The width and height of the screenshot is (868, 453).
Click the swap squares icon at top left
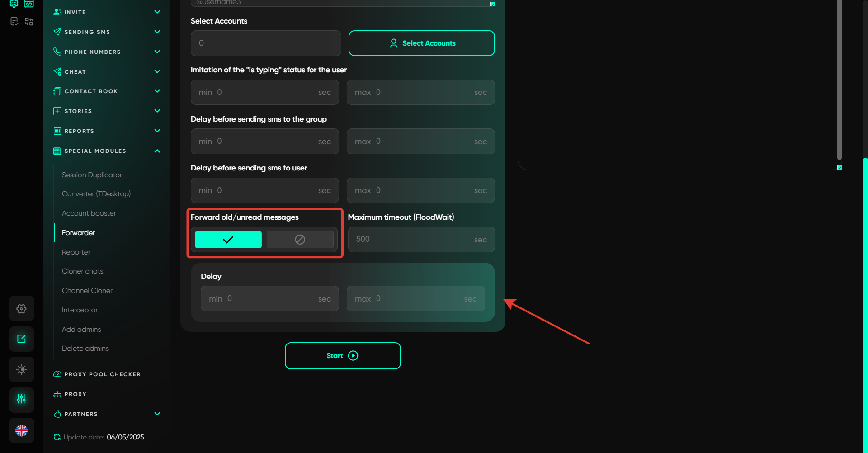29,21
